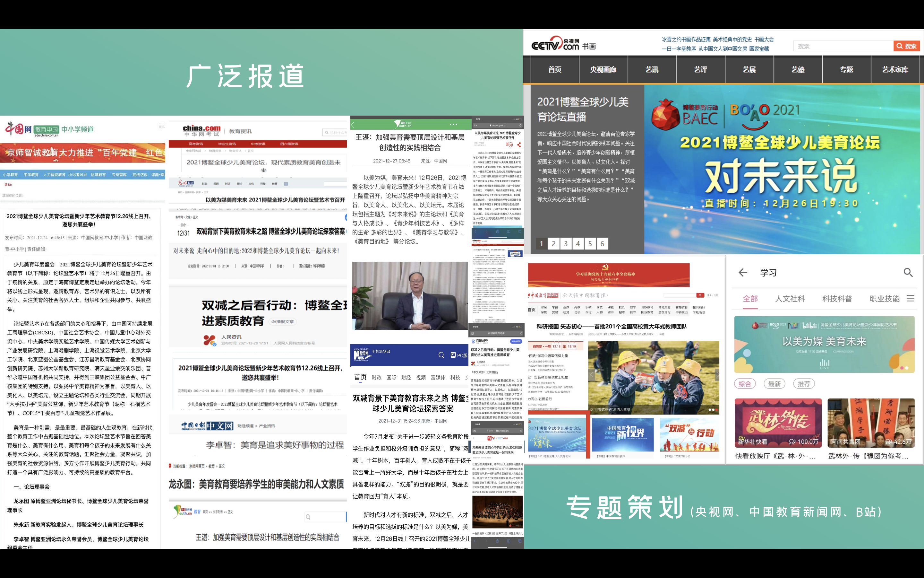
Task: Click the red search button on 中国教育新闻网
Action: pos(700,295)
